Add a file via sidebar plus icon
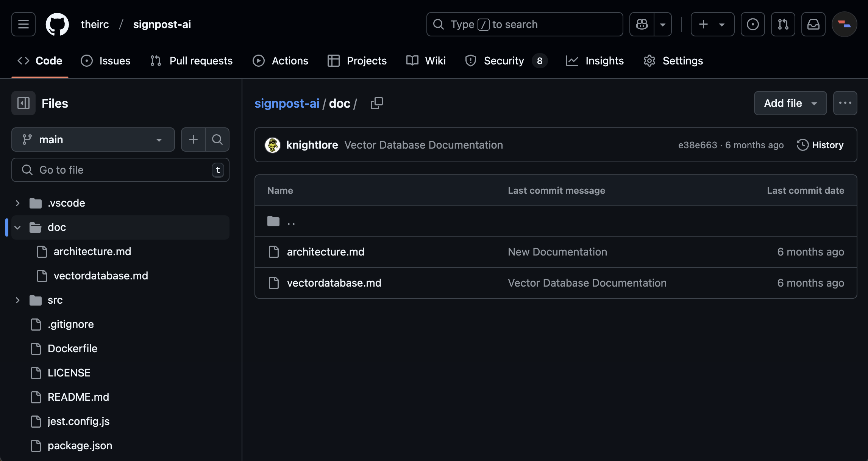This screenshot has width=868, height=461. tap(193, 140)
